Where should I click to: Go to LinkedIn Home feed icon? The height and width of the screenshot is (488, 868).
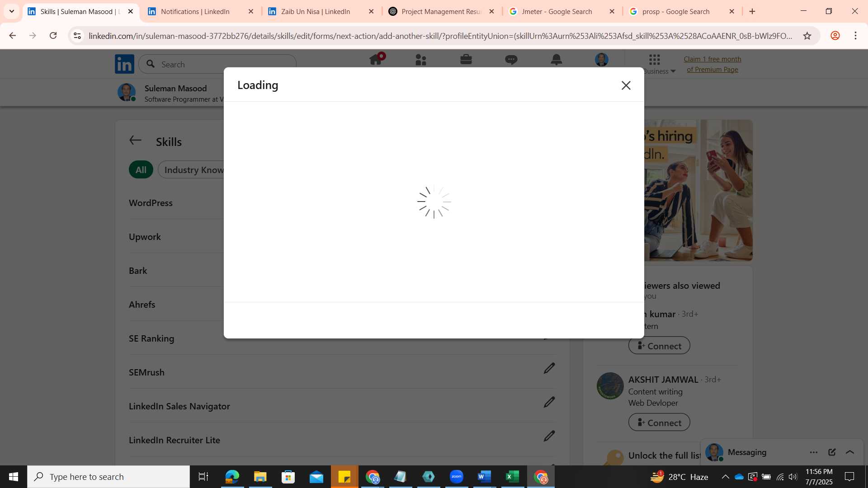(x=376, y=60)
